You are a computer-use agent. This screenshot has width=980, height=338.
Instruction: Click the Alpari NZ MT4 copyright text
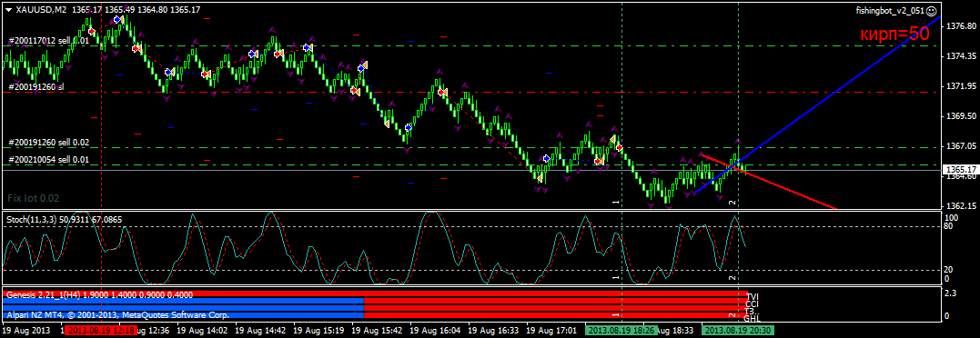(x=117, y=315)
